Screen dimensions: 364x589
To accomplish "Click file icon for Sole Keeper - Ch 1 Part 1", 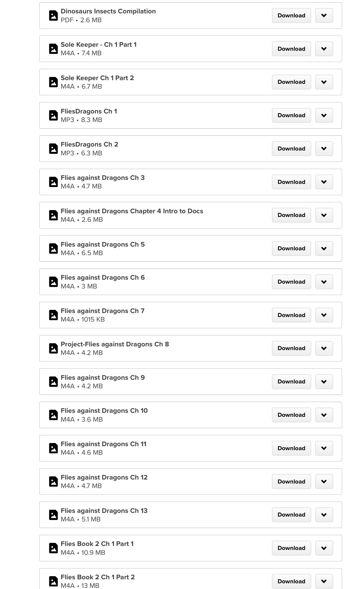I will coord(53,49).
